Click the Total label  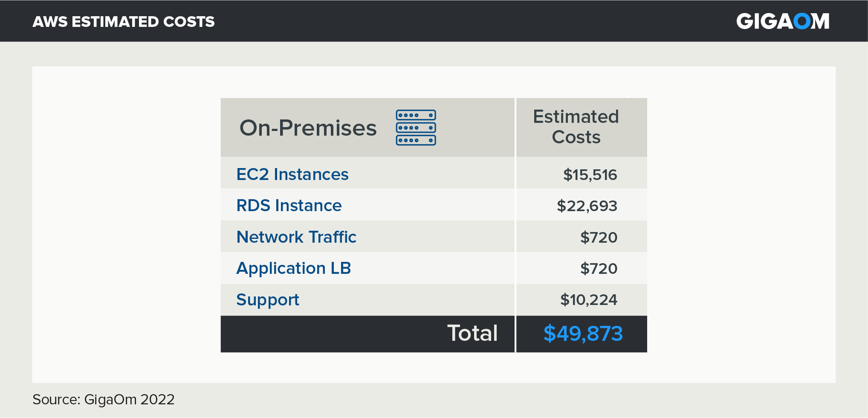click(472, 333)
